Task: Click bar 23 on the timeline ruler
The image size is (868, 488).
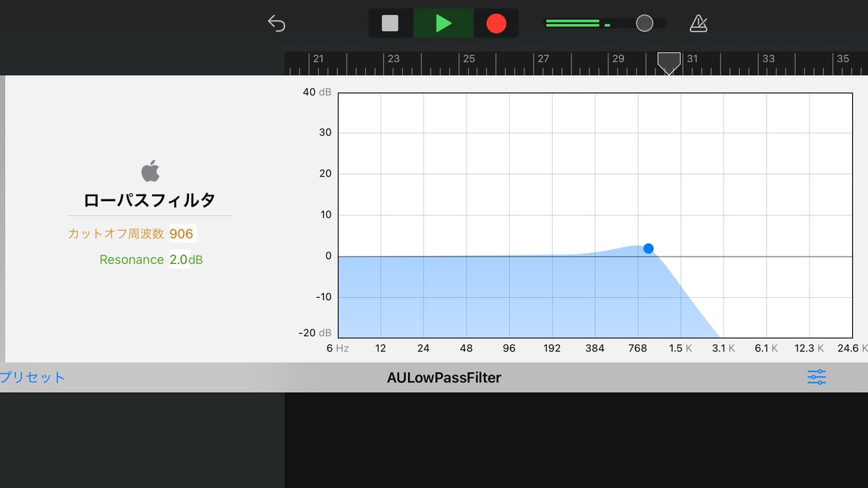Action: [393, 59]
